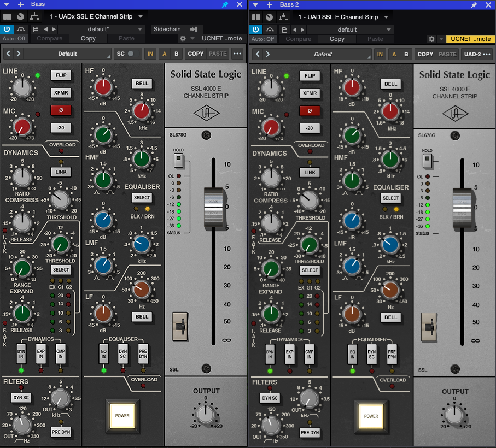Go to previous preset arrow in Bass host bar
Viewport: 496px width, 448px height.
pos(45,29)
